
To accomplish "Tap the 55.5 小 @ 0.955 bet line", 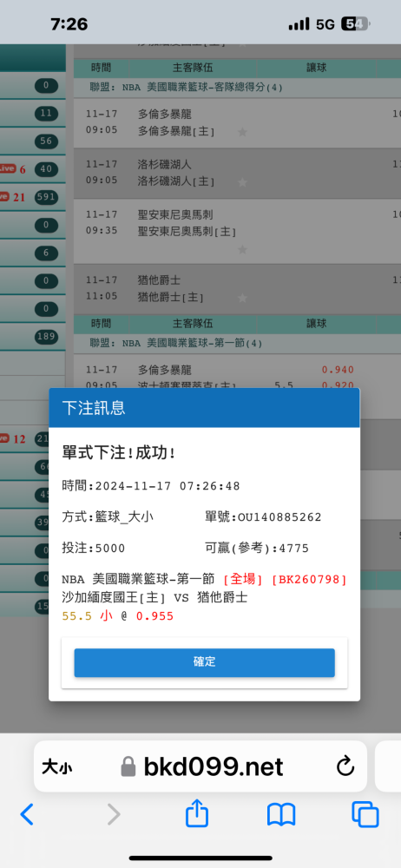I will (x=117, y=616).
